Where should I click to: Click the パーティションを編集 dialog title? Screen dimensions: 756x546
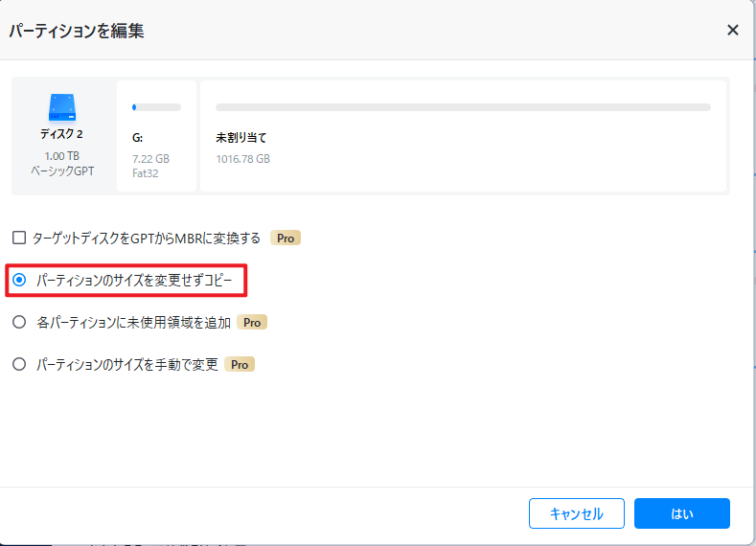coord(77,31)
